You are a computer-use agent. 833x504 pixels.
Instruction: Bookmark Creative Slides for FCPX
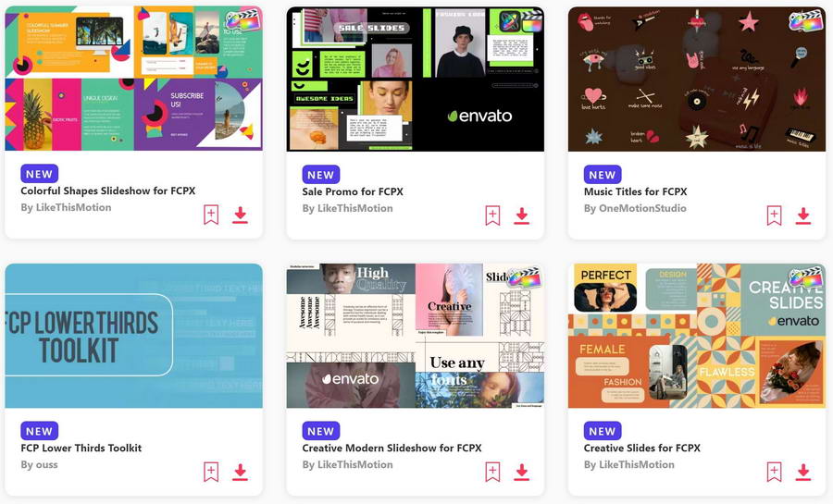point(774,472)
